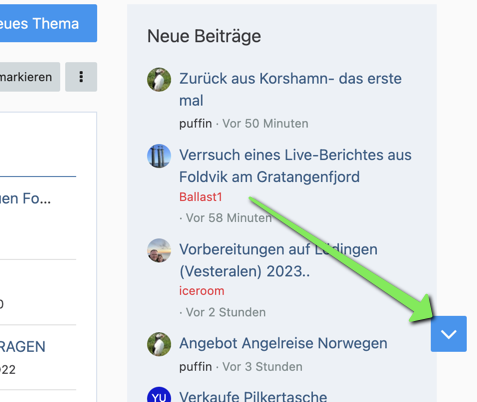
Task: Click the puffin avatar beside the Korshamn post
Action: pyautogui.click(x=159, y=80)
